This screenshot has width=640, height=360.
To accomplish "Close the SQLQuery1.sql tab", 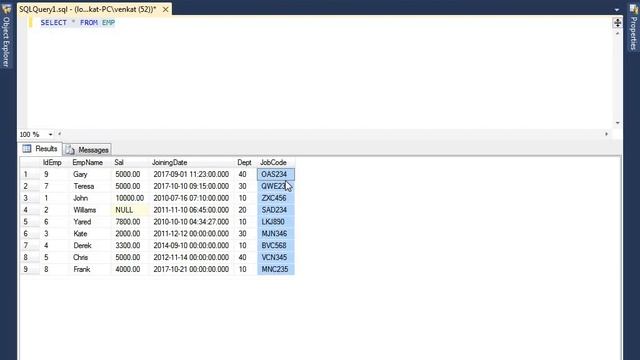I will pyautogui.click(x=165, y=9).
